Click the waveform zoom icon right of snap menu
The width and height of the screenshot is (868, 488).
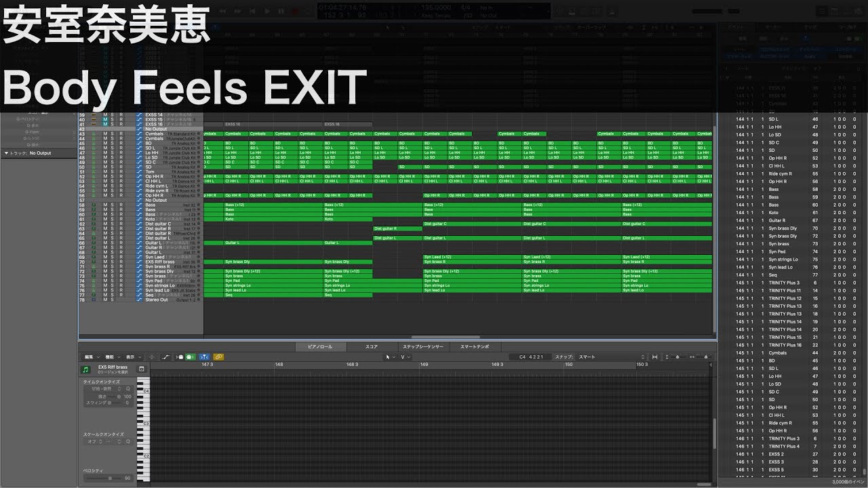(654, 357)
